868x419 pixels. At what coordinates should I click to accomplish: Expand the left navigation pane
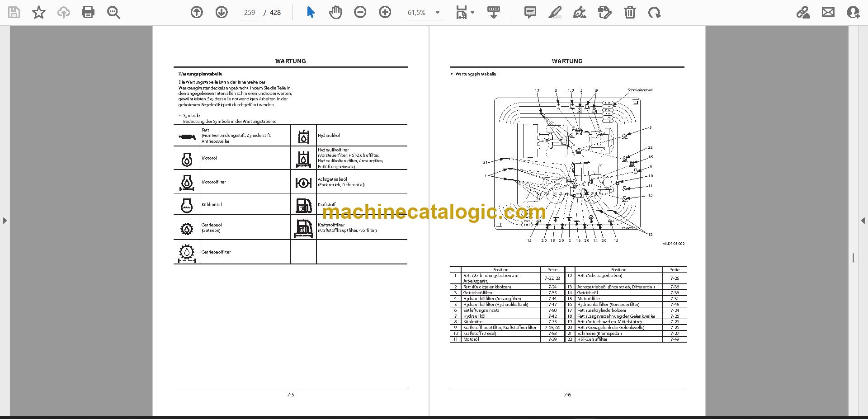(x=5, y=221)
